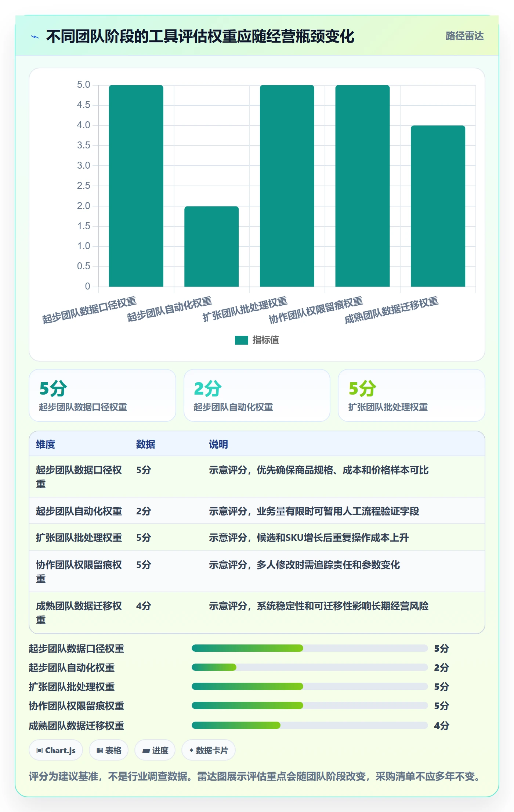514x812 pixels.
Task: Select the 起步团队自动化权重 table row name
Action: [79, 511]
